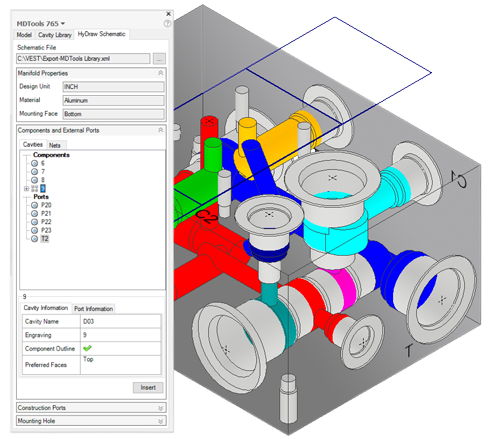Collapse the Manifold Properties section

coord(160,73)
